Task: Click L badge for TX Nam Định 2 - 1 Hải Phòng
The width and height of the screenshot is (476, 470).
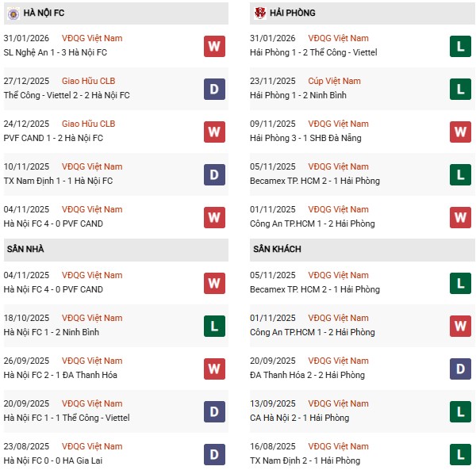Action: pos(460,454)
